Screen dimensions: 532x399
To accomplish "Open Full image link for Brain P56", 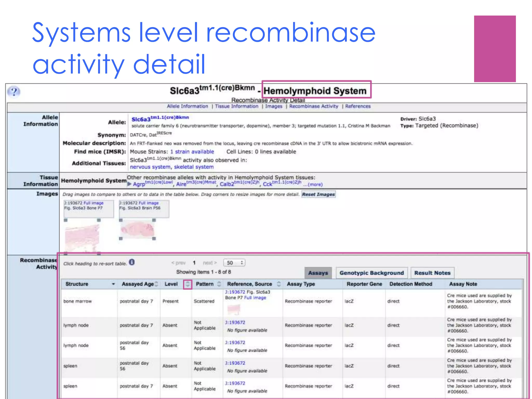I will [x=149, y=203].
